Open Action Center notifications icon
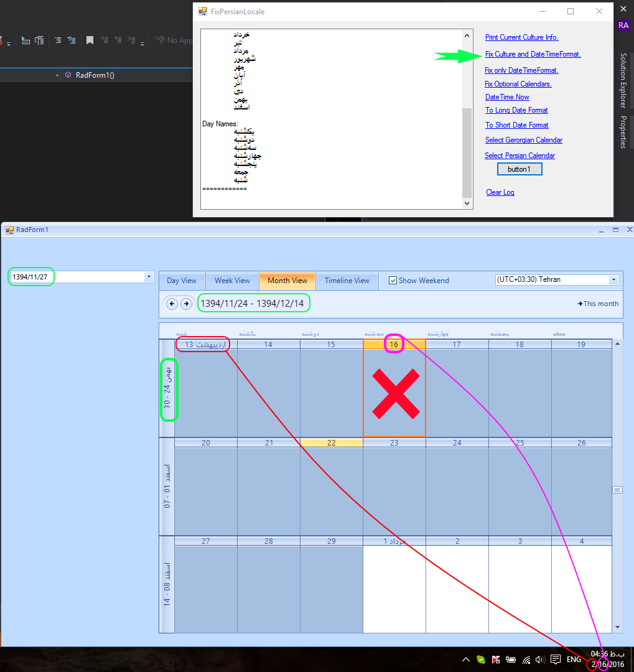Screen dimensions: 634x672 click(556, 659)
